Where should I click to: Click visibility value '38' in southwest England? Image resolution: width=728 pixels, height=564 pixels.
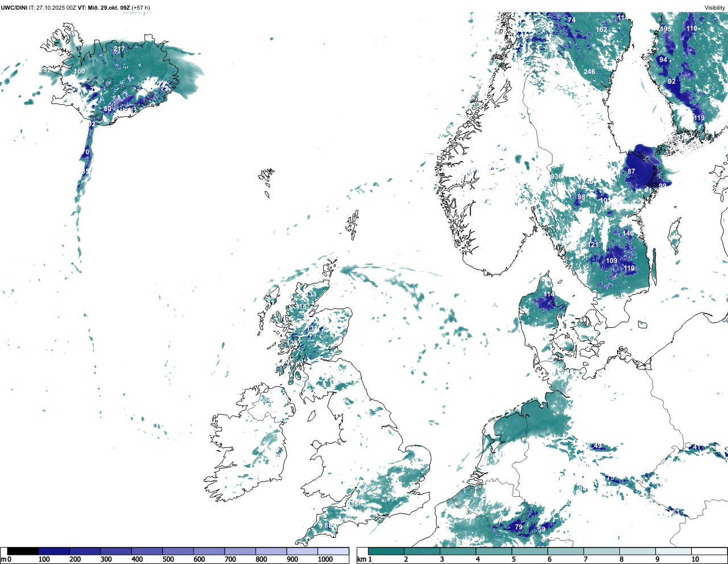(x=355, y=504)
